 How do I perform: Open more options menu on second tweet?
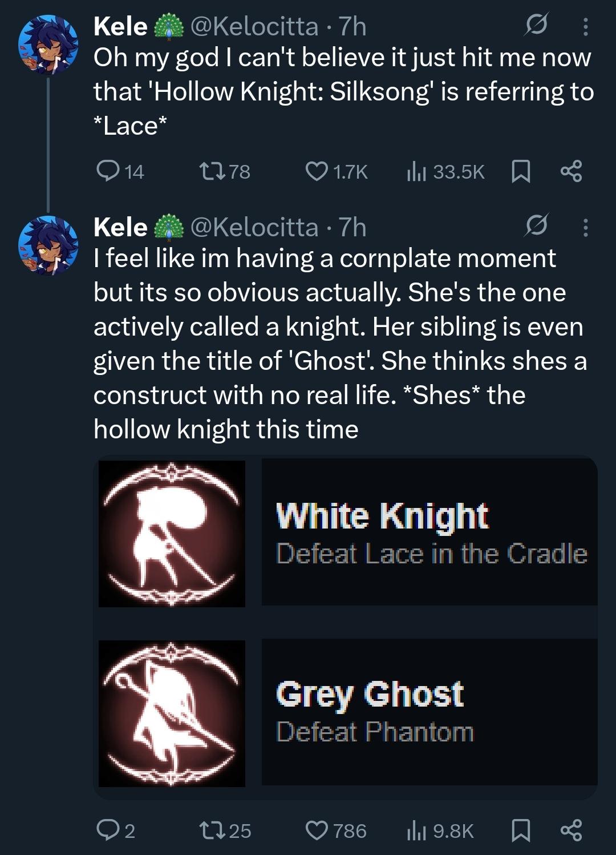tap(585, 227)
